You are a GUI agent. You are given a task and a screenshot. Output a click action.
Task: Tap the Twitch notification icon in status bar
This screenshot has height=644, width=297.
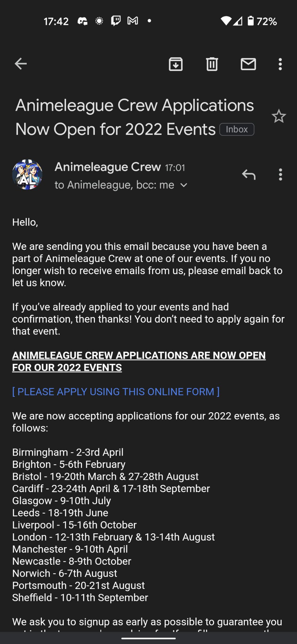[116, 21]
